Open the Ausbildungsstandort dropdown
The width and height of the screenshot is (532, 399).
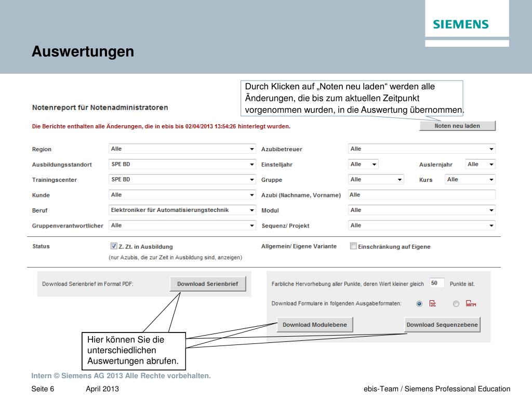pyautogui.click(x=182, y=164)
